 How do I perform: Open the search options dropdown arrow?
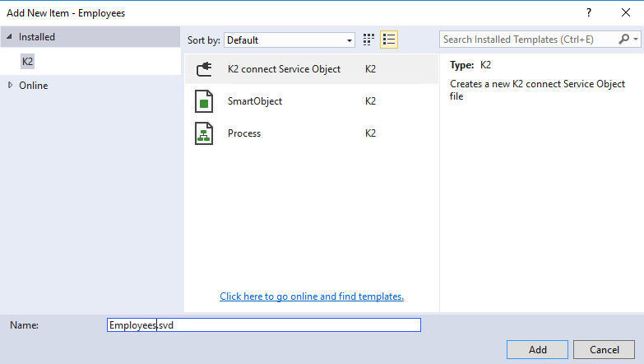636,39
